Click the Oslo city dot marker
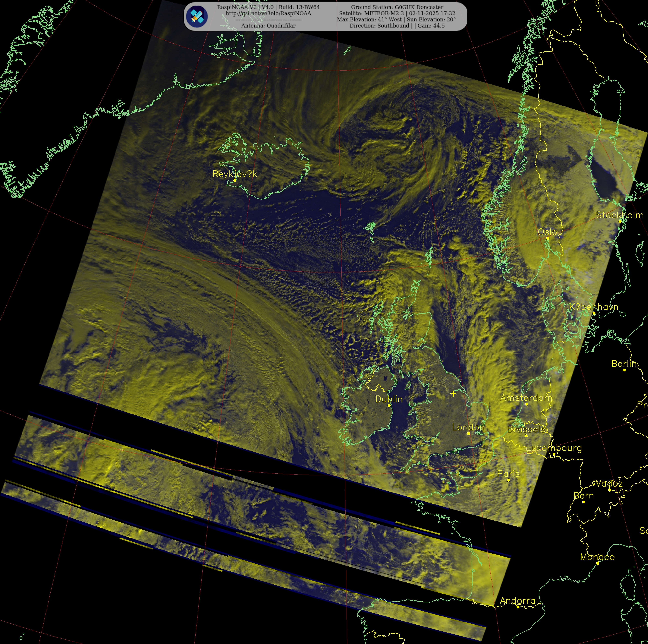The height and width of the screenshot is (644, 648). click(547, 238)
